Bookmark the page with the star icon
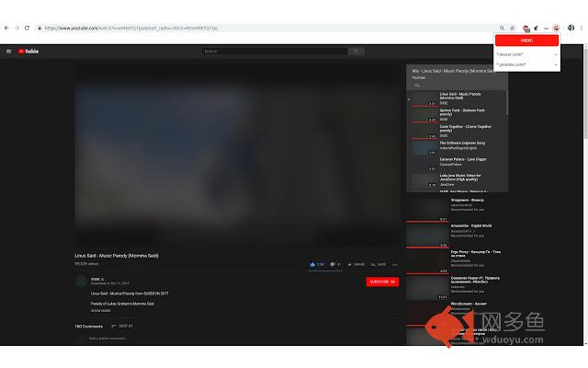588x368 pixels. [513, 28]
